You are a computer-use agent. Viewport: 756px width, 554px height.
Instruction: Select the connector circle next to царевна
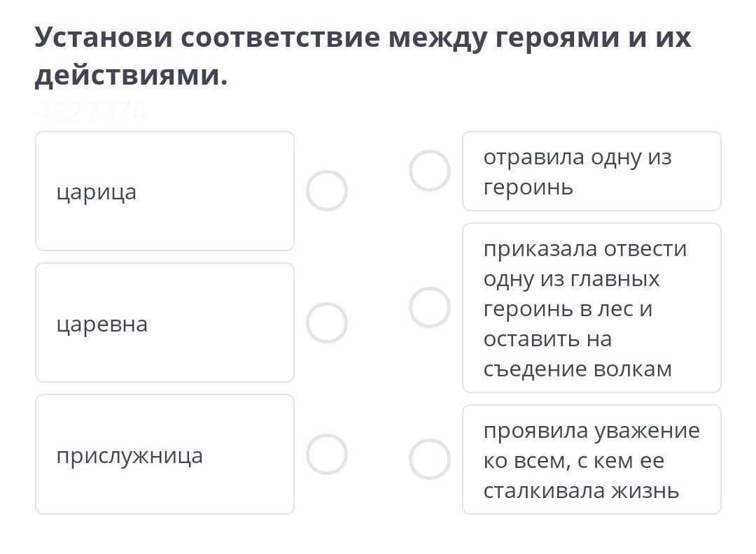pyautogui.click(x=326, y=322)
